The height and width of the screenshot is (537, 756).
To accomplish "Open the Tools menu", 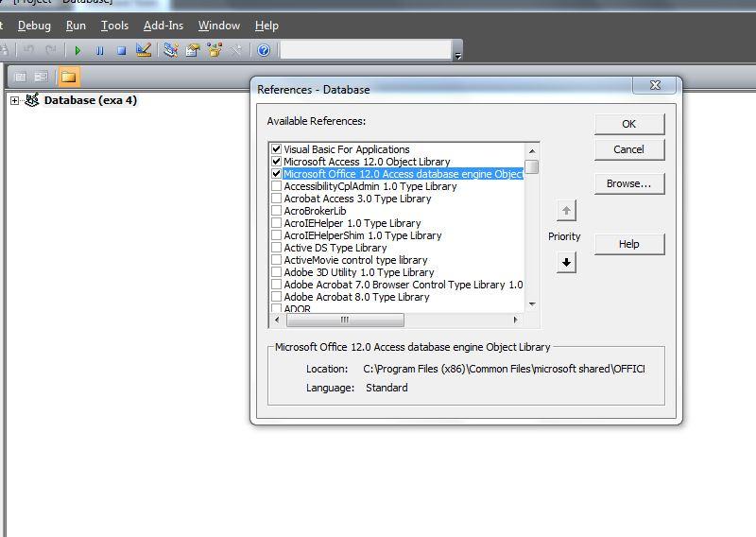I will [x=114, y=26].
